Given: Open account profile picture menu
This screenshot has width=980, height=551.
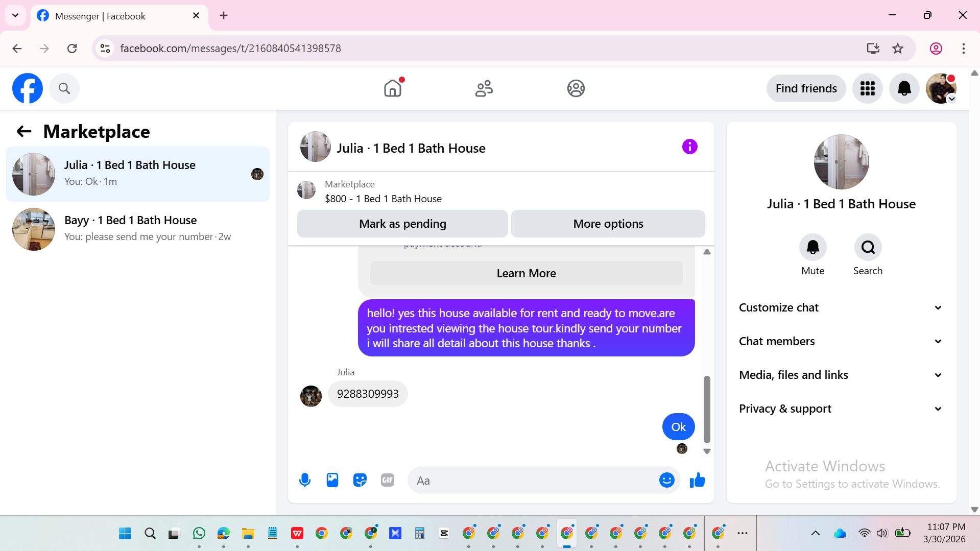Looking at the screenshot, I should pyautogui.click(x=941, y=88).
